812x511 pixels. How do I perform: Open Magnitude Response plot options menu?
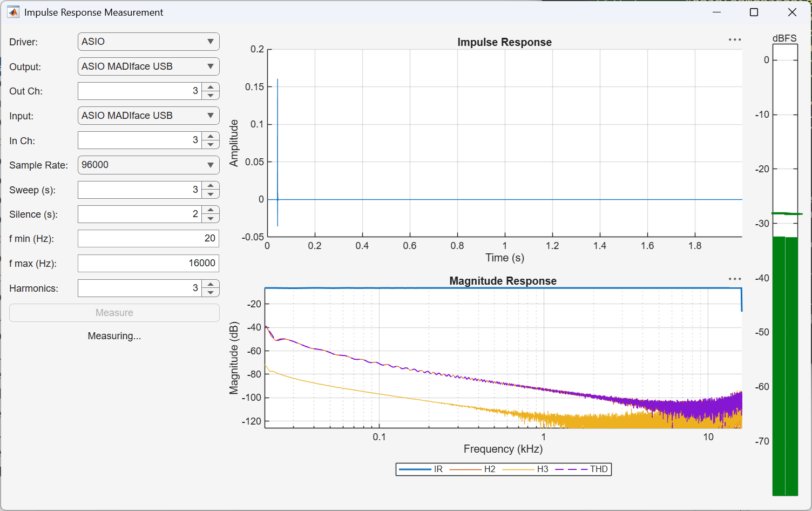click(735, 279)
